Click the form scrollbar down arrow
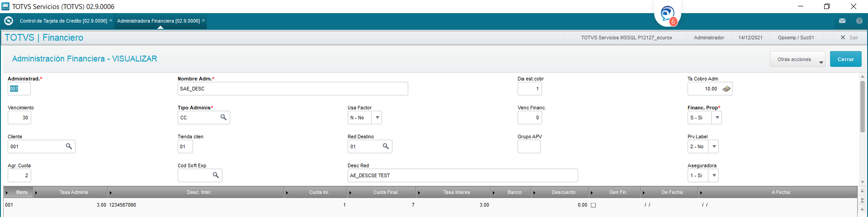Viewport: 868px width, 217px height. 862,182
